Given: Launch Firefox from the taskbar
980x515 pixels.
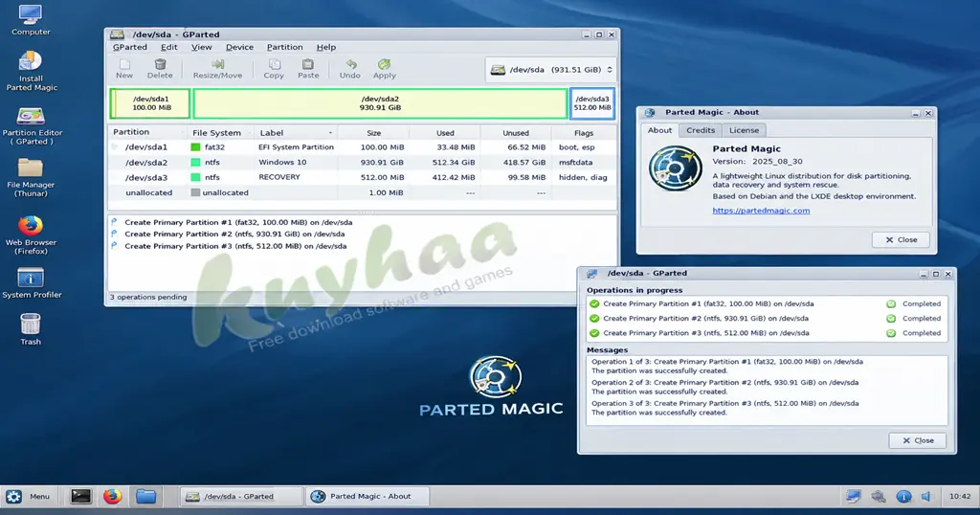Looking at the screenshot, I should (x=113, y=496).
